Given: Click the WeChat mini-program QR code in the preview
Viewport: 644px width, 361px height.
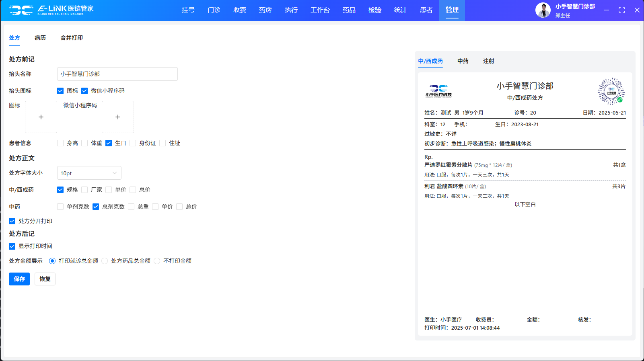Looking at the screenshot, I should [611, 91].
